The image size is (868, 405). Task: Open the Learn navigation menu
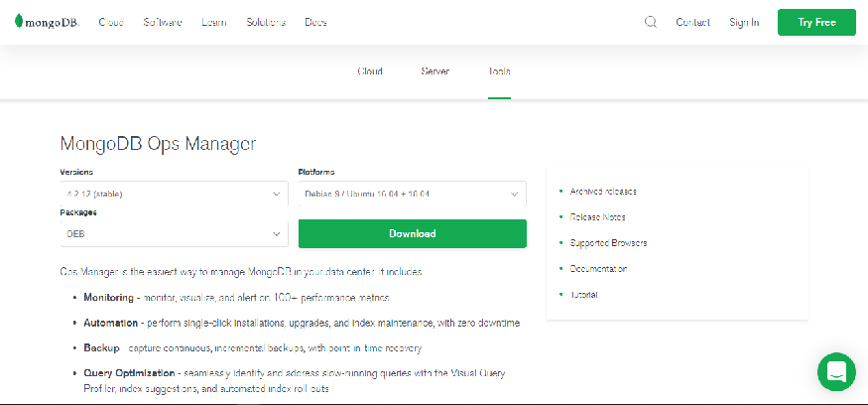214,22
